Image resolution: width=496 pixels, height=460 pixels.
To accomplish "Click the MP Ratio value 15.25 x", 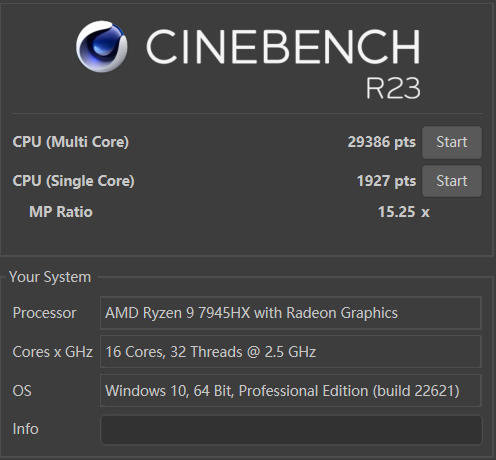I will pyautogui.click(x=404, y=212).
